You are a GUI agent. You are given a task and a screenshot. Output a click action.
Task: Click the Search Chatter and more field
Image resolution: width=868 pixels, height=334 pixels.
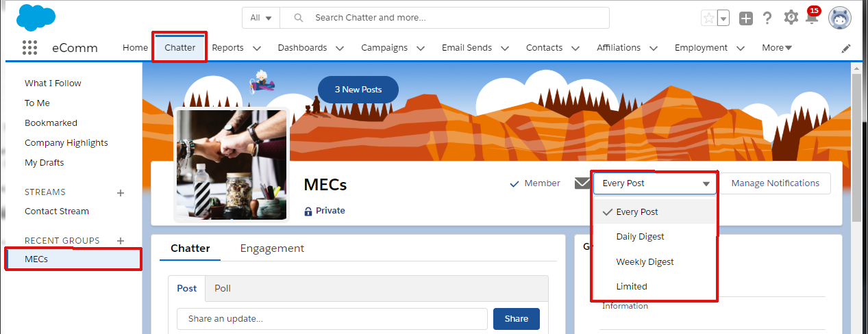(445, 18)
